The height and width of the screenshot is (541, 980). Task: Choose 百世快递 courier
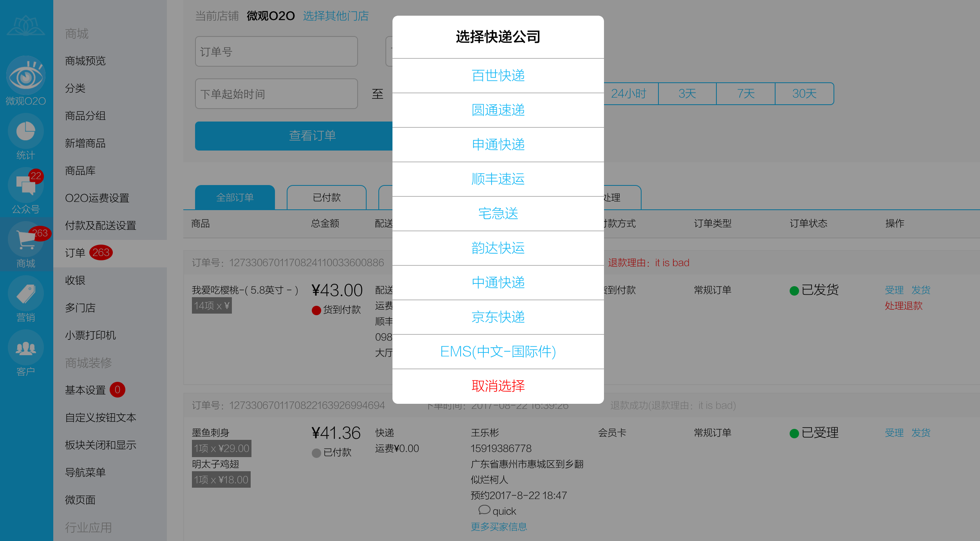[498, 76]
